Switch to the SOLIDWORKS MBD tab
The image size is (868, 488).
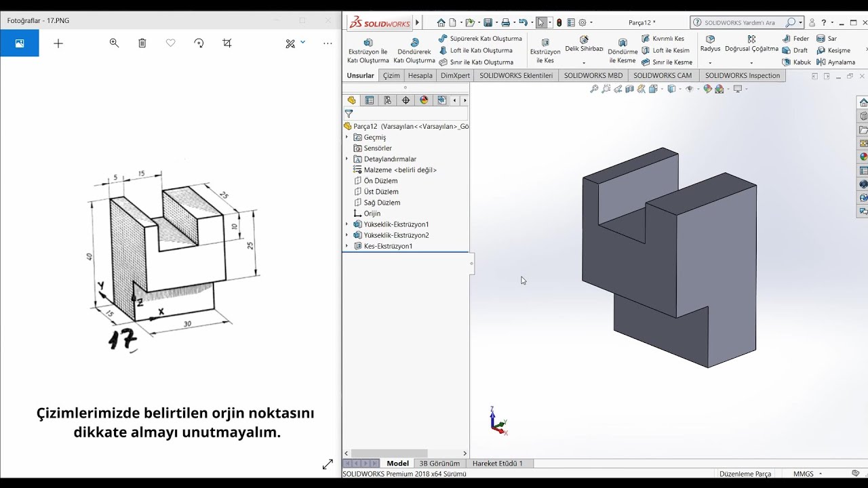click(593, 76)
